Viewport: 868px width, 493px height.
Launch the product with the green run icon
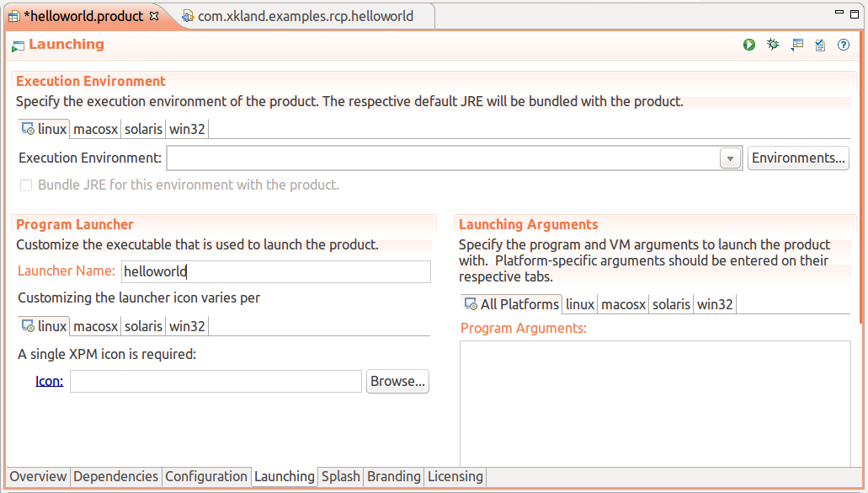(749, 45)
